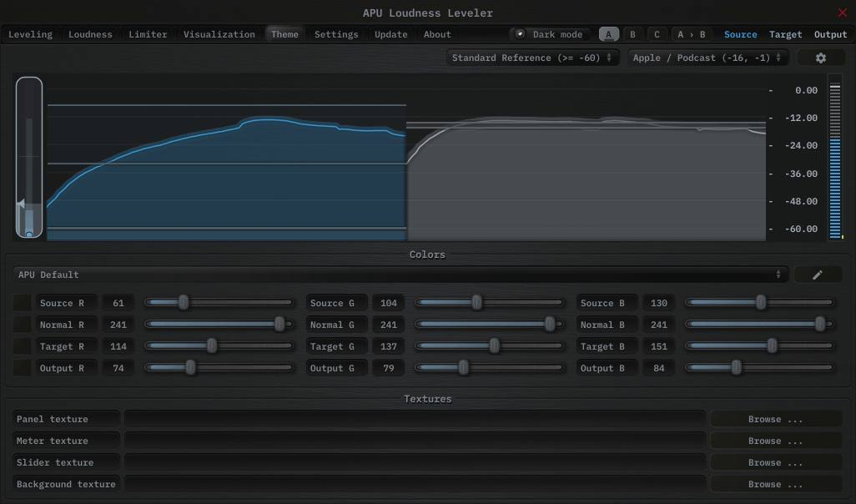
Task: Click the Meter texture path field
Action: pyautogui.click(x=415, y=441)
